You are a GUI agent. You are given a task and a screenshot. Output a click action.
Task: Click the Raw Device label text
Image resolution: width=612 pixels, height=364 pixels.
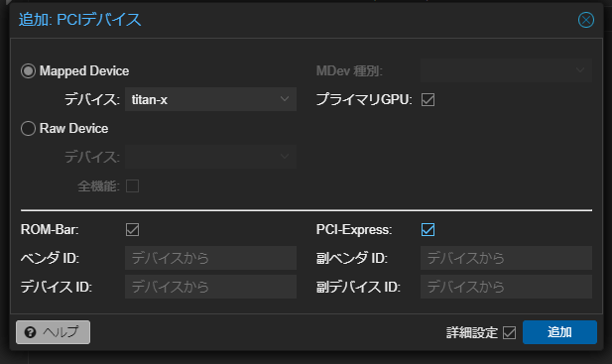pos(73,128)
